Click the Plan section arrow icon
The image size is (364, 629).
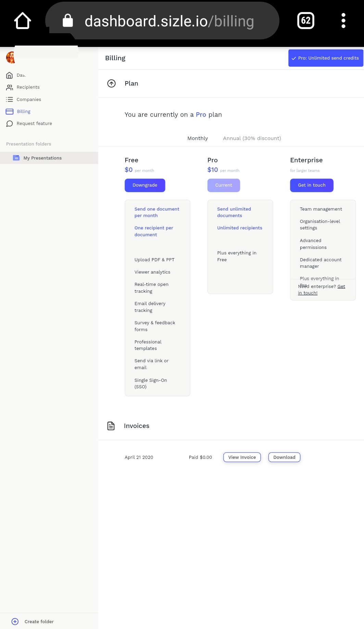tap(111, 84)
